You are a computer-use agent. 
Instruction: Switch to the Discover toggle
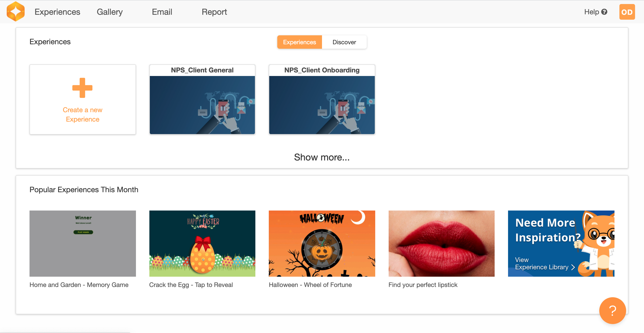[x=344, y=42]
